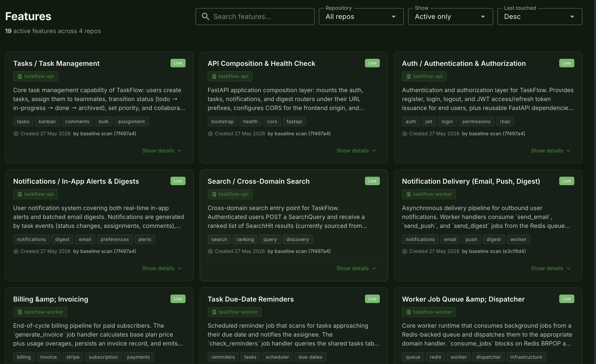596x364 pixels.
Task: Click the taskflow-worker chip on Task Due-Date Reminders card
Action: click(234, 312)
